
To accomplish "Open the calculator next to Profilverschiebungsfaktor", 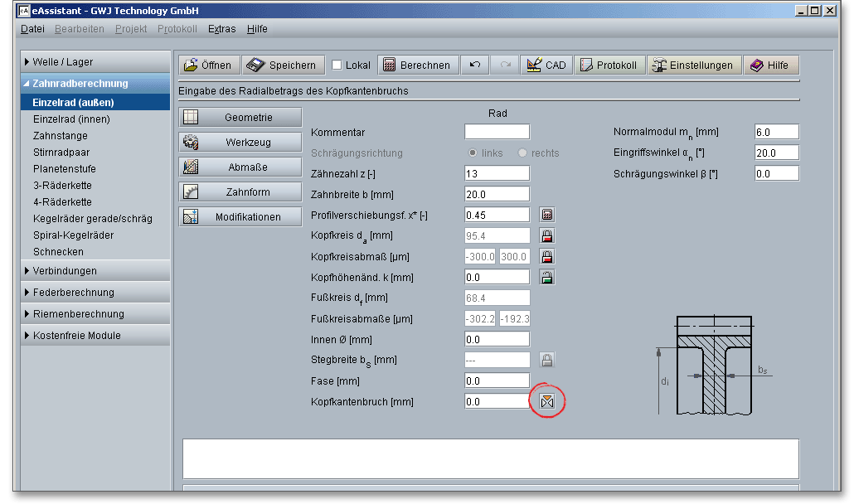I will [547, 215].
